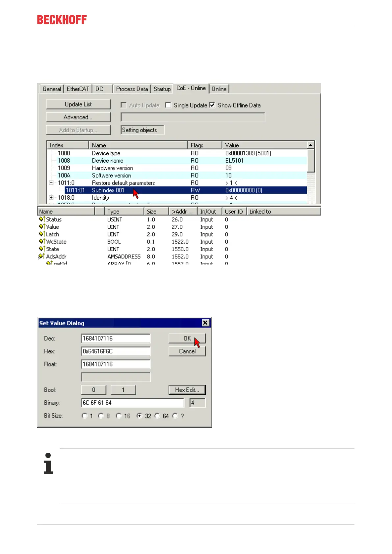This screenshot has height=554, width=392.
Task: Open the Startup tab
Action: click(162, 89)
